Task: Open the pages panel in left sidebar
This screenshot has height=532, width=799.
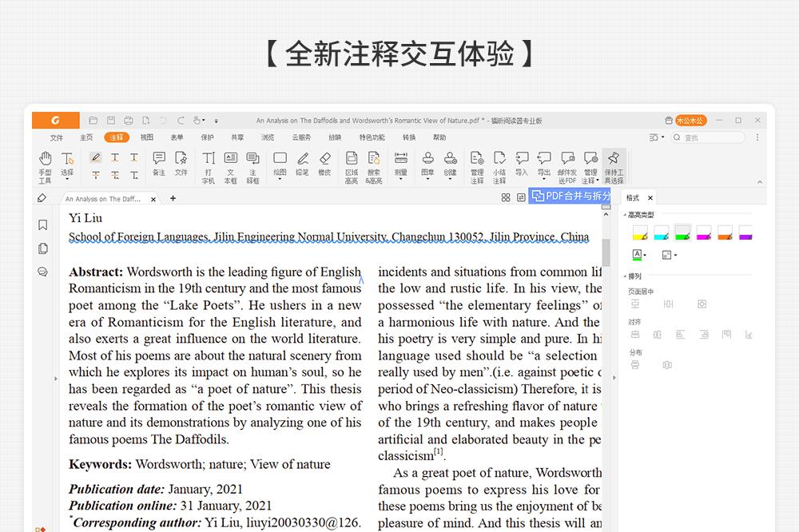Action: pos(43,248)
